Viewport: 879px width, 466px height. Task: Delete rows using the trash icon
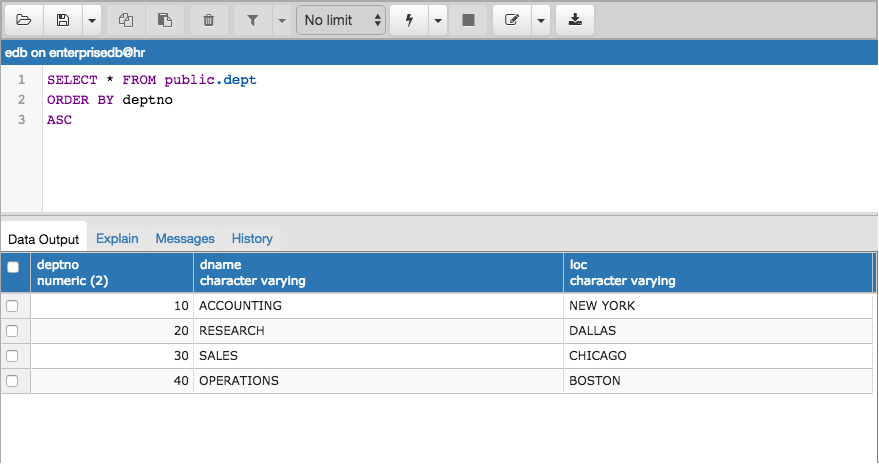[209, 20]
